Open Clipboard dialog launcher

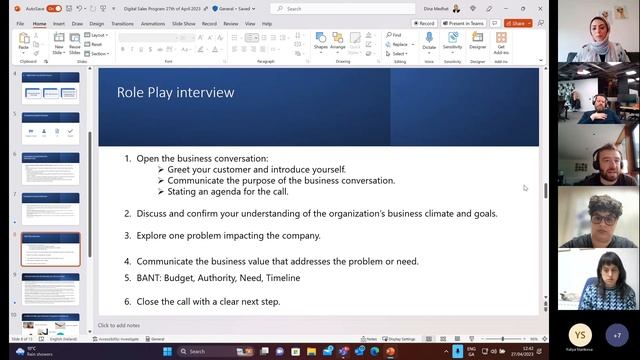click(x=46, y=61)
